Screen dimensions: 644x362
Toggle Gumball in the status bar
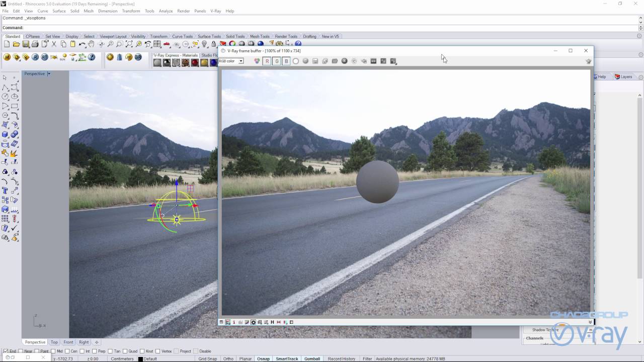[312, 358]
